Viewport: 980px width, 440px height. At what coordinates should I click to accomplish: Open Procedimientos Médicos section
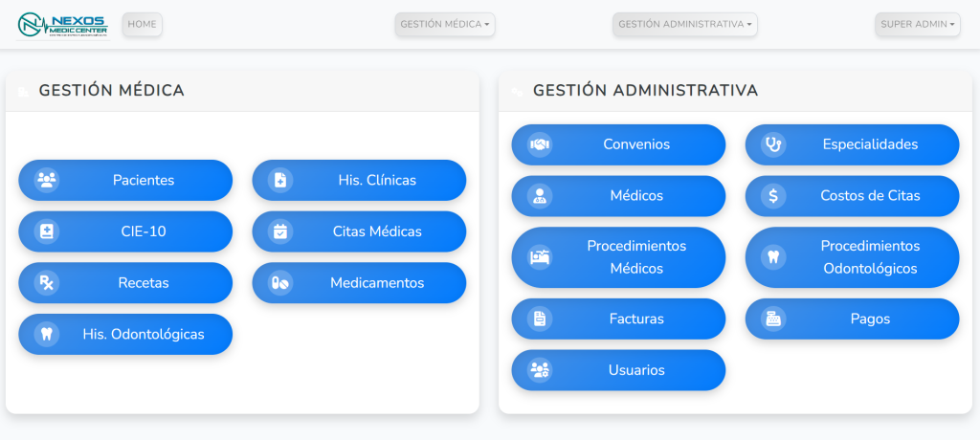(618, 257)
